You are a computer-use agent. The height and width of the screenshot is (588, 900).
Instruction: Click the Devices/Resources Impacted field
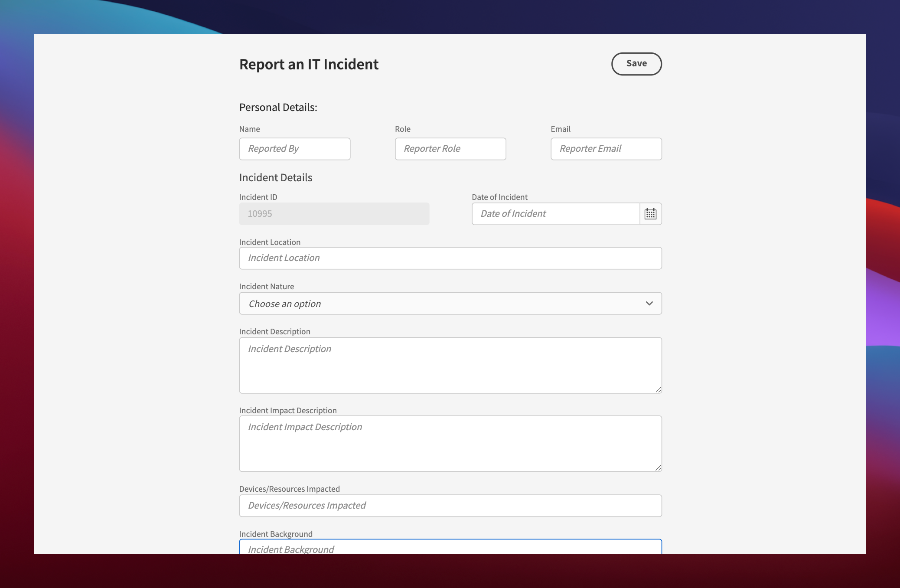[450, 506]
